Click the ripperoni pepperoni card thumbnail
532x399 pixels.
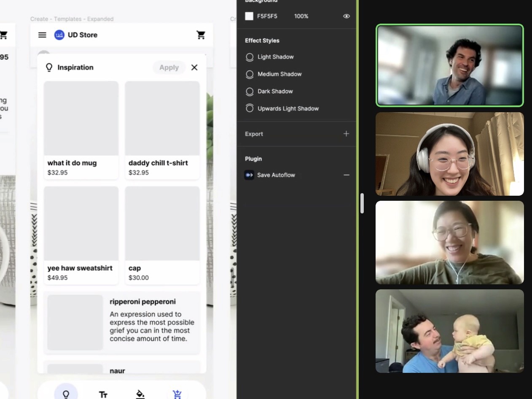[75, 322]
